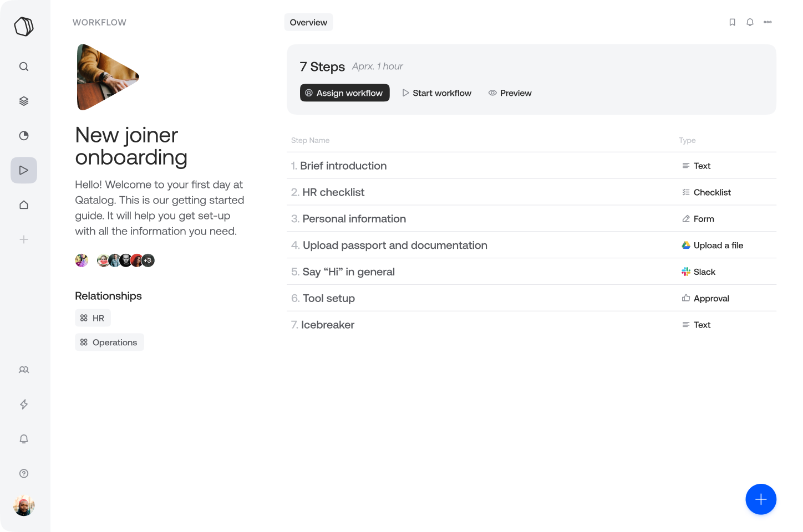Click Start workflow

click(x=437, y=93)
